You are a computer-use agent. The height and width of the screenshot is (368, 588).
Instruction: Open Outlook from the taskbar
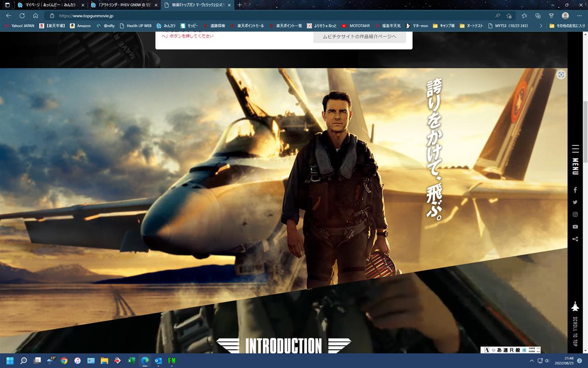coord(158,361)
